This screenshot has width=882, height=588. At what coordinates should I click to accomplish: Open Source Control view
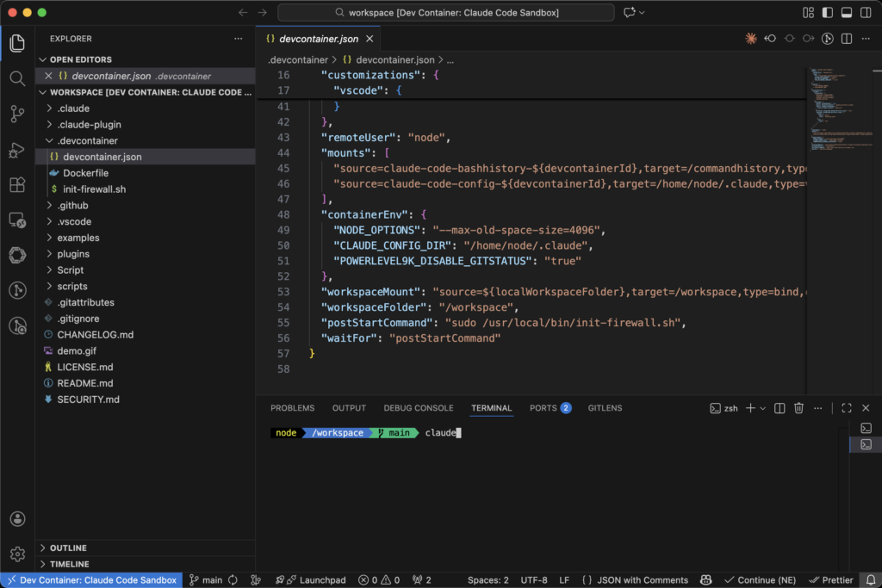[17, 114]
